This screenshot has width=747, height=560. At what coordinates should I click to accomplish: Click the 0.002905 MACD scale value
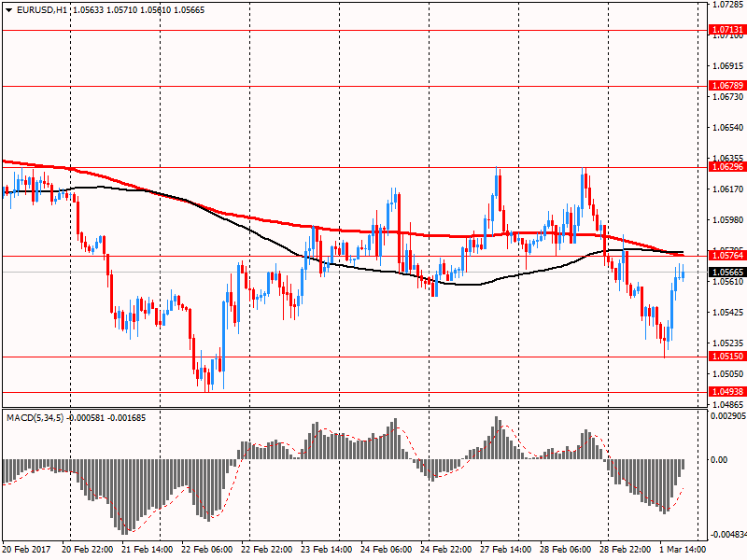(x=726, y=414)
